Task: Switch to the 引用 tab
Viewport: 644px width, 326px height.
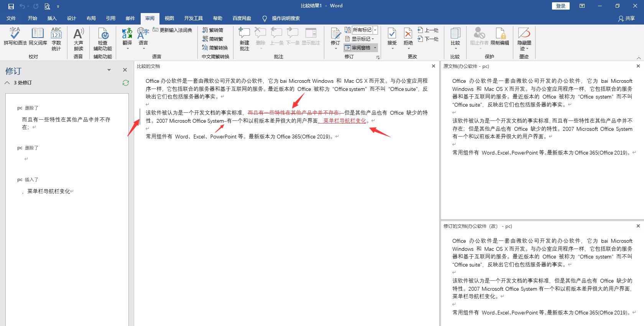Action: pos(110,18)
